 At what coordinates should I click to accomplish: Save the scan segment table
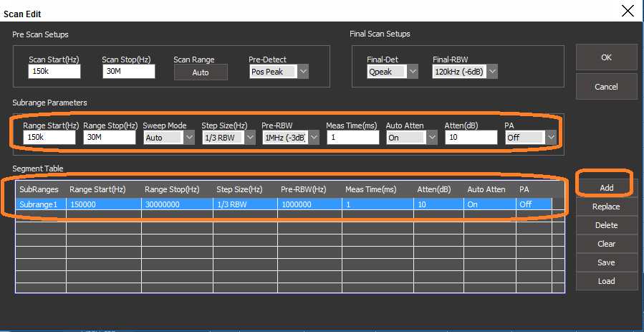(606, 262)
